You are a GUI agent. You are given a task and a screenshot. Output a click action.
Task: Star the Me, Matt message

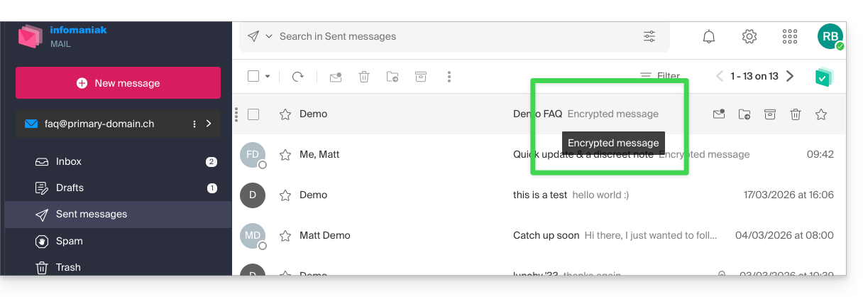(x=285, y=154)
